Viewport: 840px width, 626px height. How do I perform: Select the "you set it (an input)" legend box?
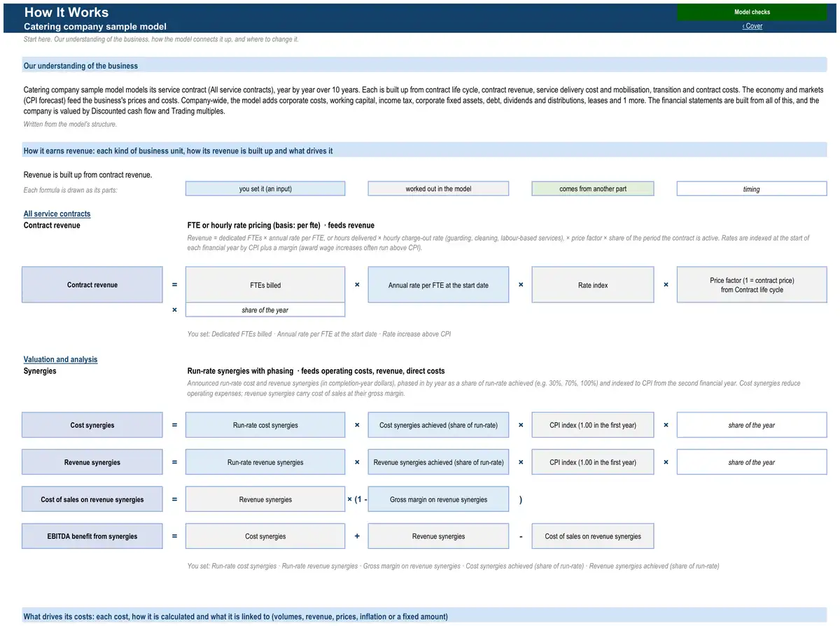[265, 188]
